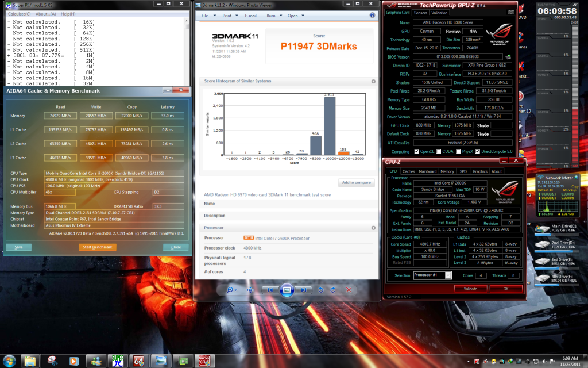Click OK in the CPU-Z window
This screenshot has height=368, width=588.
click(506, 289)
